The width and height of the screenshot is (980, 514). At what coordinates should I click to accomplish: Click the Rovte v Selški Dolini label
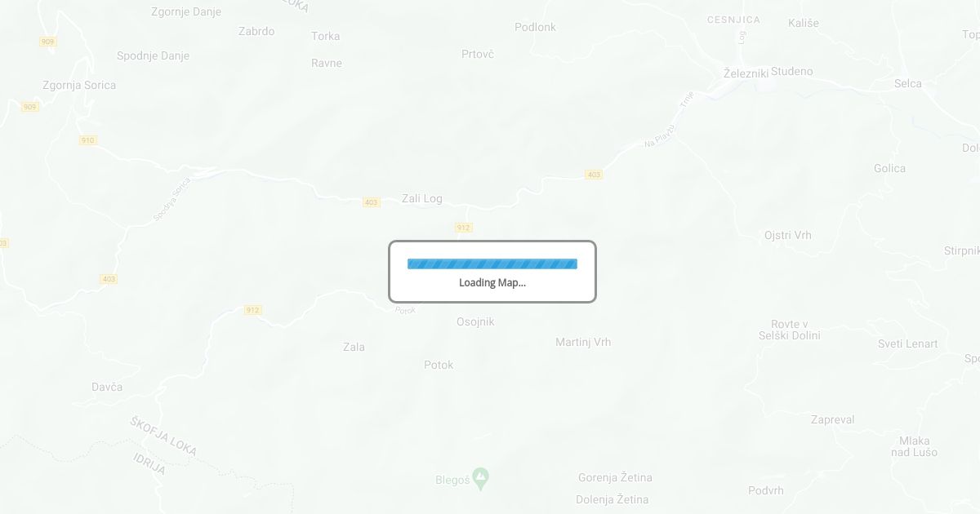pos(790,330)
